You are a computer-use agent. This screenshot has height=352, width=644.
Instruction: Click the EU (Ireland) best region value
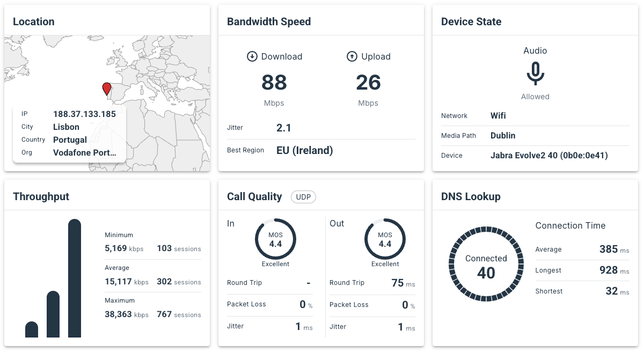[304, 150]
